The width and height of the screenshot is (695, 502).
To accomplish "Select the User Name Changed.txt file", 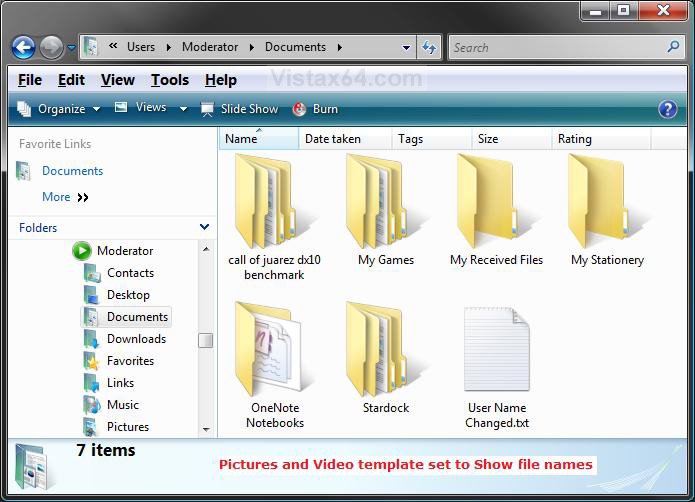I will [497, 352].
